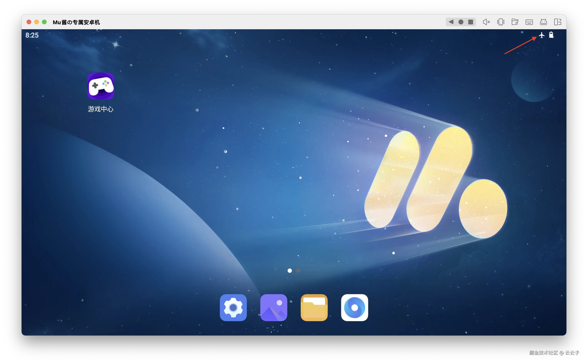
Task: Click the Android robot icon
Action: [543, 22]
